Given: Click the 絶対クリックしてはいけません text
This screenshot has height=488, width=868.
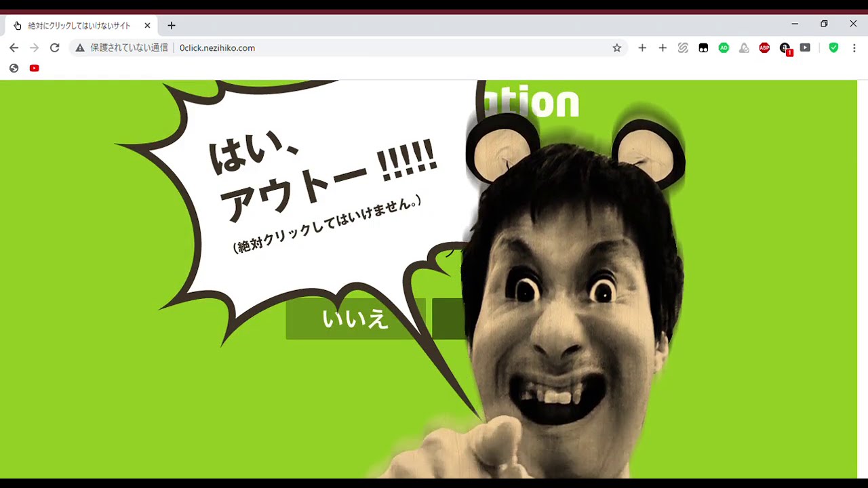Looking at the screenshot, I should coord(328,224).
